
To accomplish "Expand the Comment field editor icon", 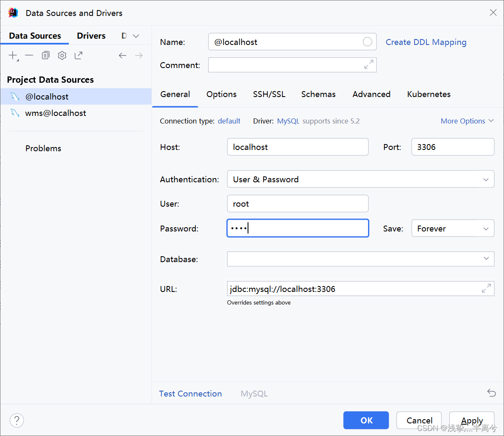I will (369, 65).
